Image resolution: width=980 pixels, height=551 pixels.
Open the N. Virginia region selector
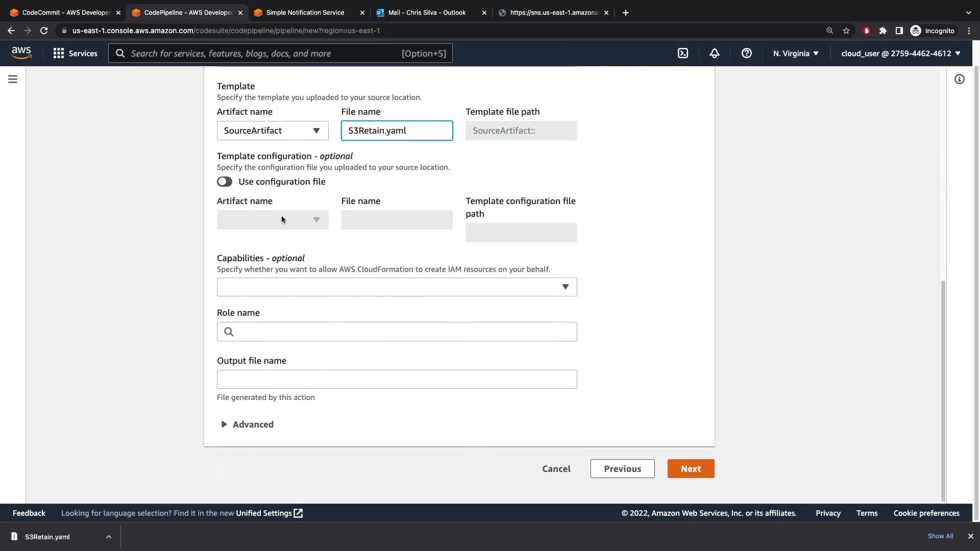[x=795, y=53]
